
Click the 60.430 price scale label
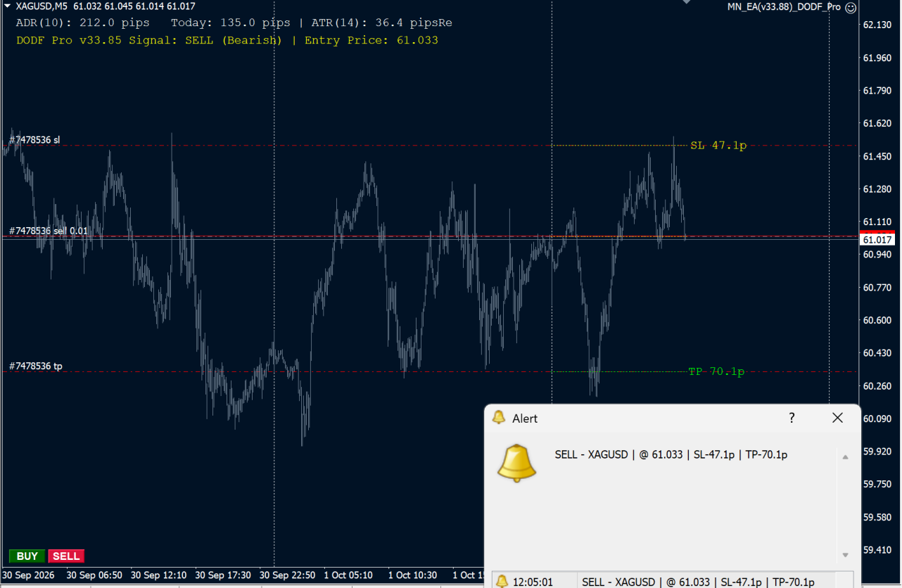point(877,353)
